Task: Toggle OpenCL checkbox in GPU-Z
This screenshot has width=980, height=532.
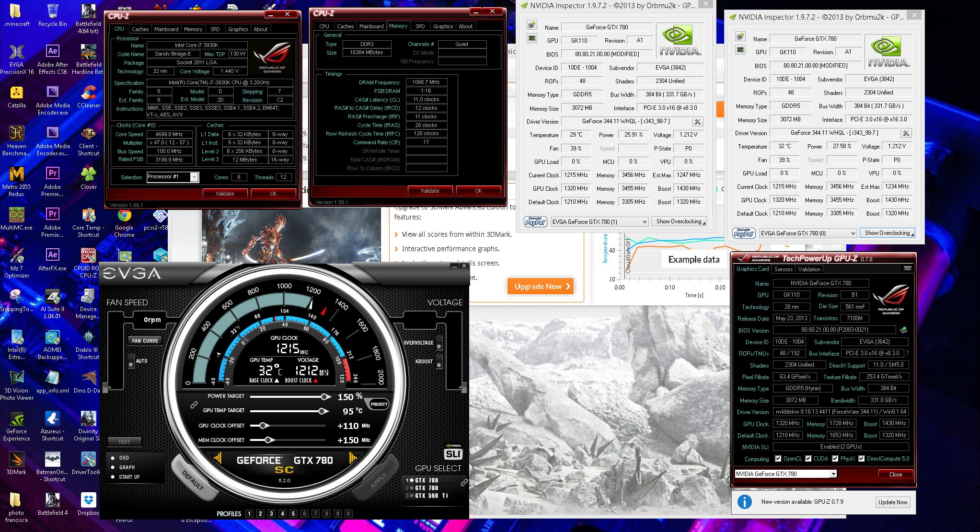Action: click(778, 459)
